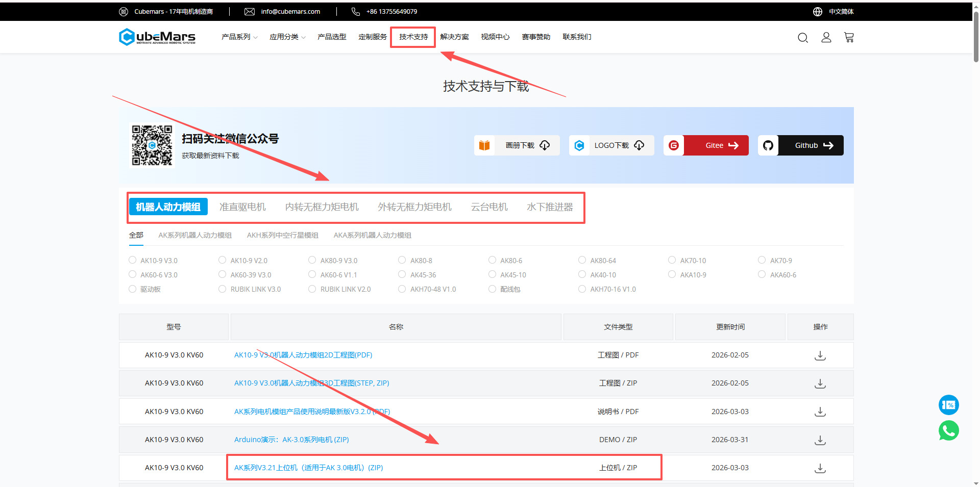Select the RUBIK LINK V3.0 radio option
This screenshot has height=487, width=980.
pos(222,289)
